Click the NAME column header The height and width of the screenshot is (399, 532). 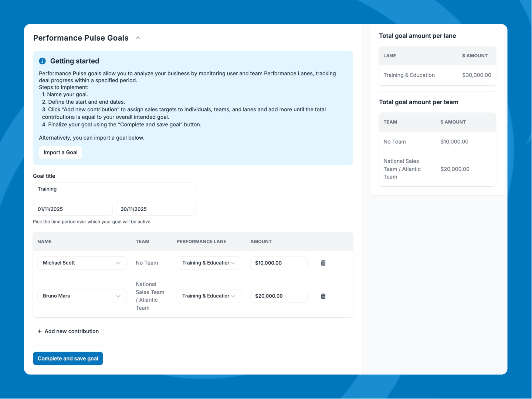pos(44,242)
